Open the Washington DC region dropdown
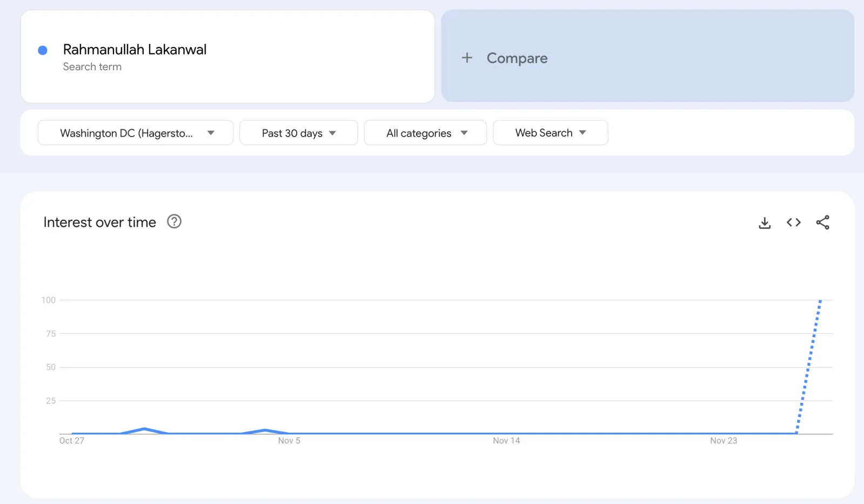Image resolution: width=864 pixels, height=504 pixels. tap(135, 133)
